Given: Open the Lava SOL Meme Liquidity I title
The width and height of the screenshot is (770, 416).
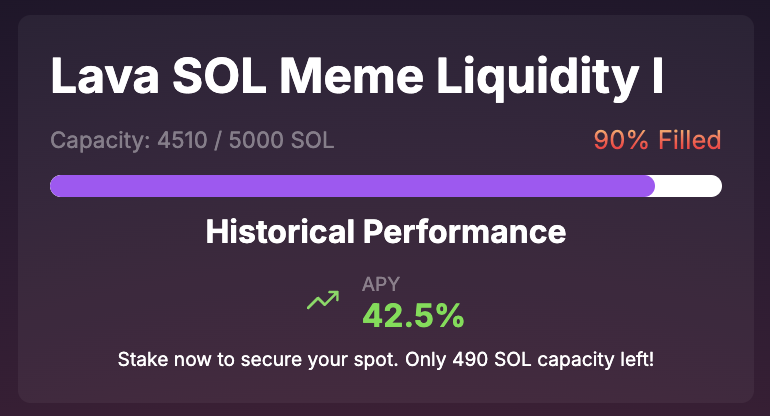Looking at the screenshot, I should pos(357,77).
